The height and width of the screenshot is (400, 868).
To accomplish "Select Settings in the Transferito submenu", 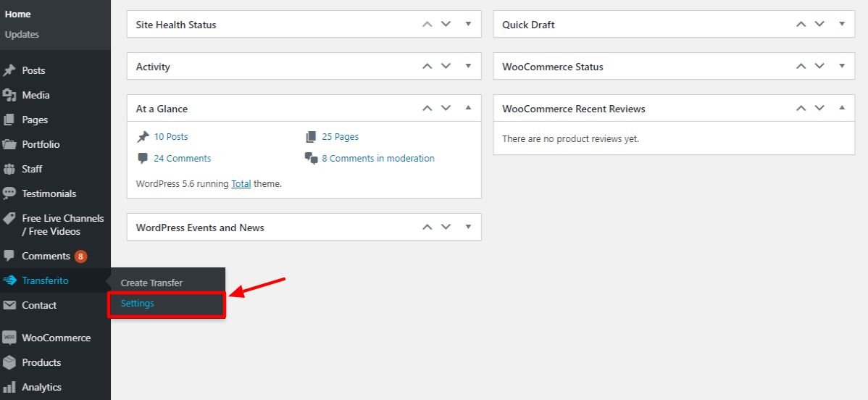I will click(x=137, y=304).
